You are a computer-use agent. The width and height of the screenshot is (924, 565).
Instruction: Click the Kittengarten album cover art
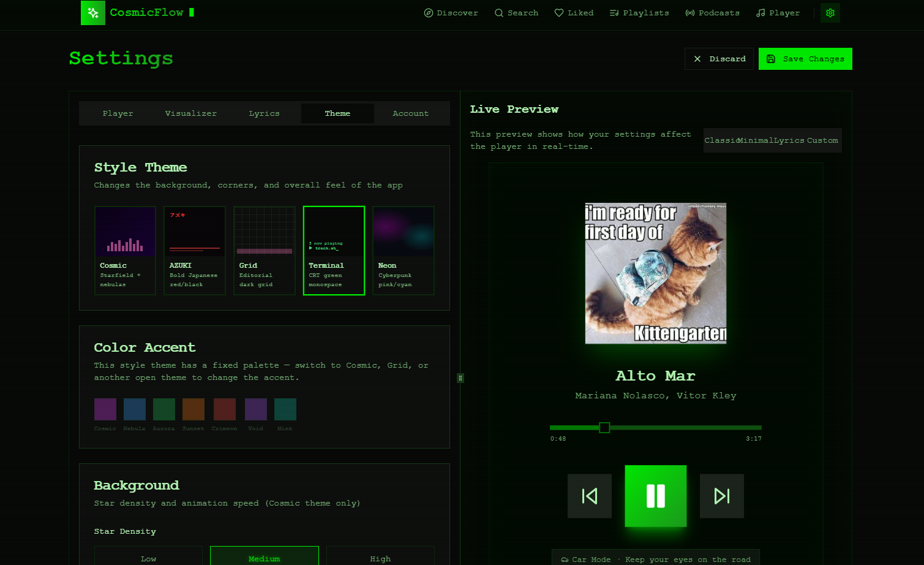pos(656,273)
